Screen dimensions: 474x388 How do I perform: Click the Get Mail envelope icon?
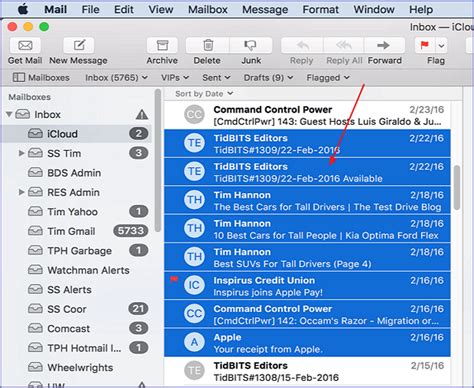[x=25, y=45]
